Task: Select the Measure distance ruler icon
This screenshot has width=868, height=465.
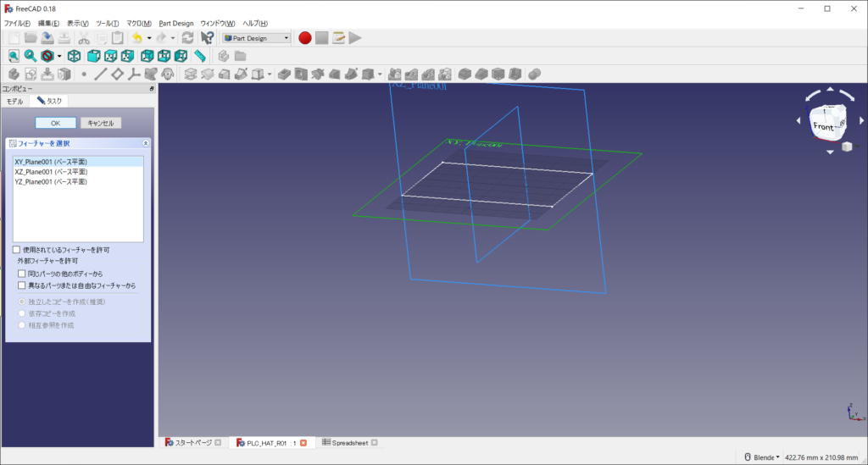Action: click(x=200, y=56)
